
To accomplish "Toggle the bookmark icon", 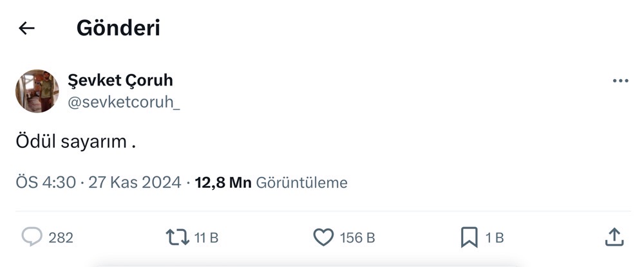I will click(x=469, y=238).
